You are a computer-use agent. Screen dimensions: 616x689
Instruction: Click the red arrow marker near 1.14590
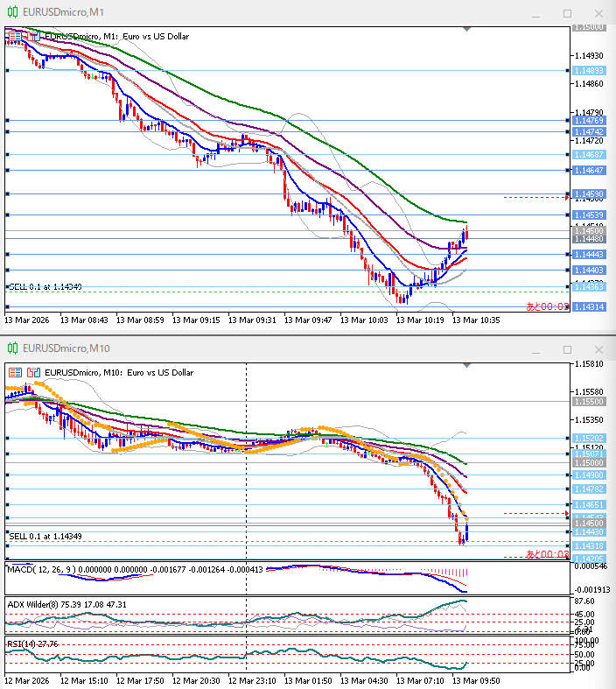point(567,198)
